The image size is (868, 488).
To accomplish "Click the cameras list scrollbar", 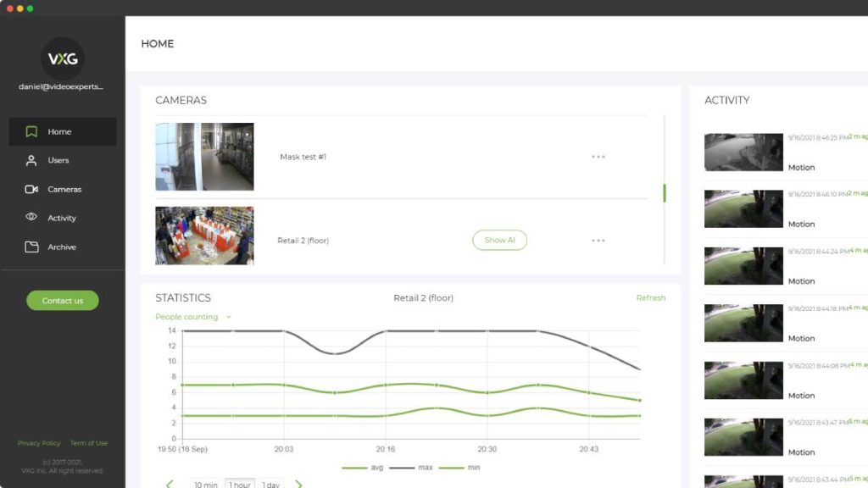I will coord(665,193).
